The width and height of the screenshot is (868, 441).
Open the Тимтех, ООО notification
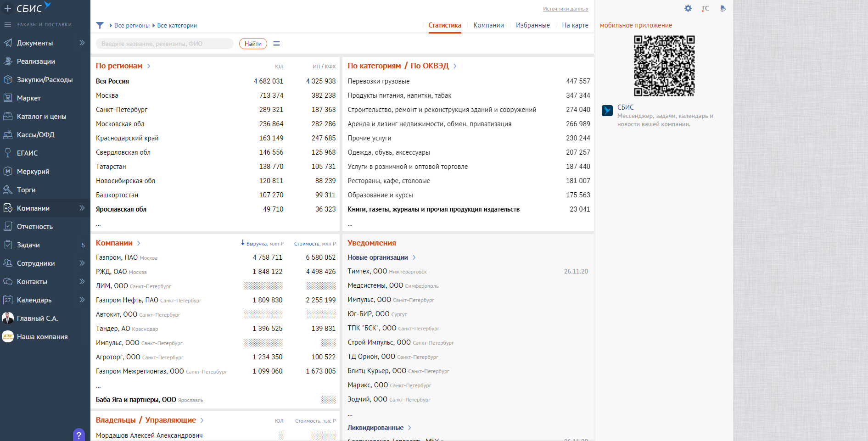pyautogui.click(x=367, y=271)
